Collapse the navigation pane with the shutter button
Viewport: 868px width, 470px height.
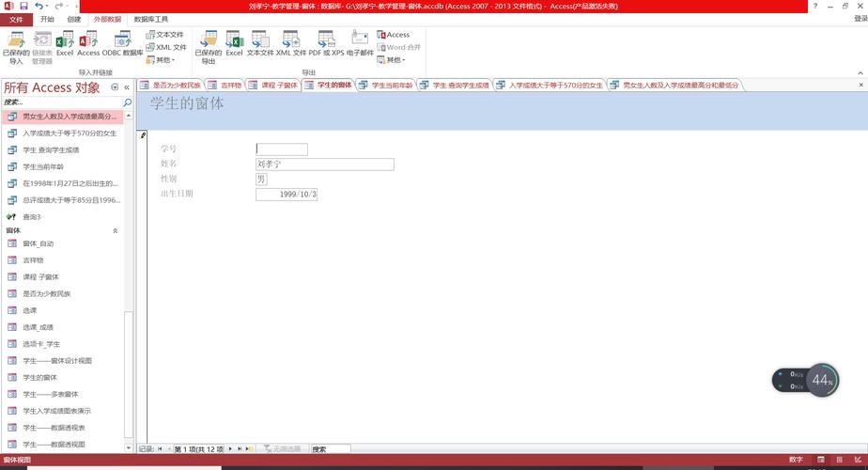pyautogui.click(x=127, y=87)
